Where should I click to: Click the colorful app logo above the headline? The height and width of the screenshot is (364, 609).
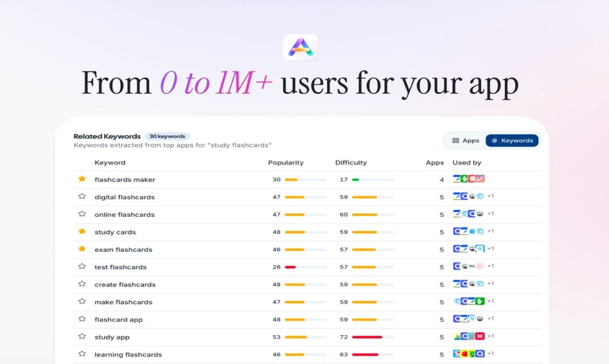pyautogui.click(x=300, y=46)
